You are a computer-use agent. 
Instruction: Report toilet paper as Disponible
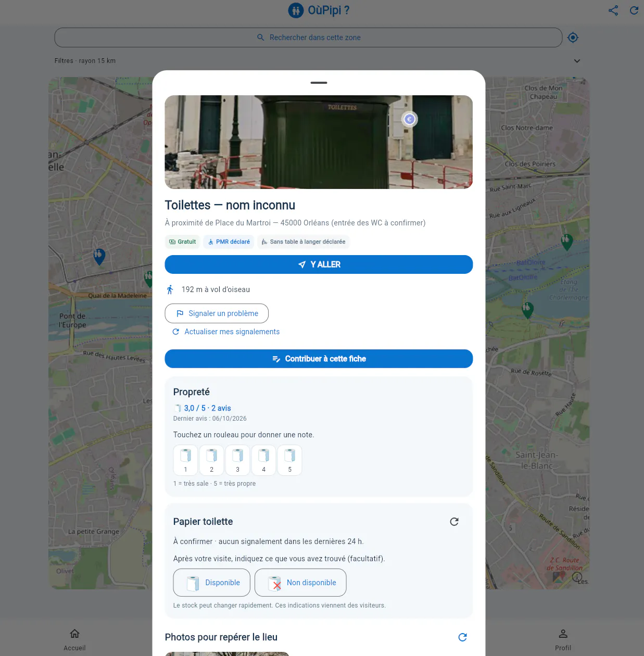tap(211, 583)
